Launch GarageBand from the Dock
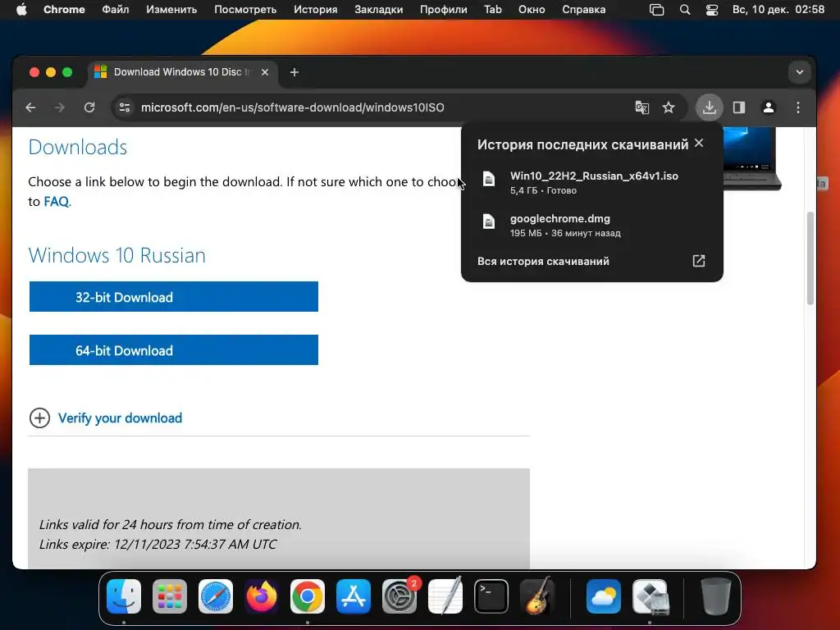840x630 pixels. pyautogui.click(x=537, y=596)
